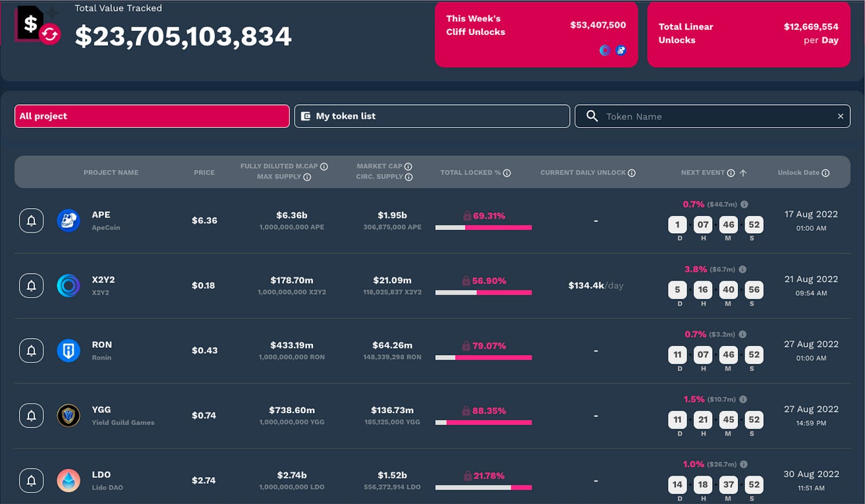Open info icon beside Current Daily Unlock
The width and height of the screenshot is (865, 504).
(x=632, y=173)
